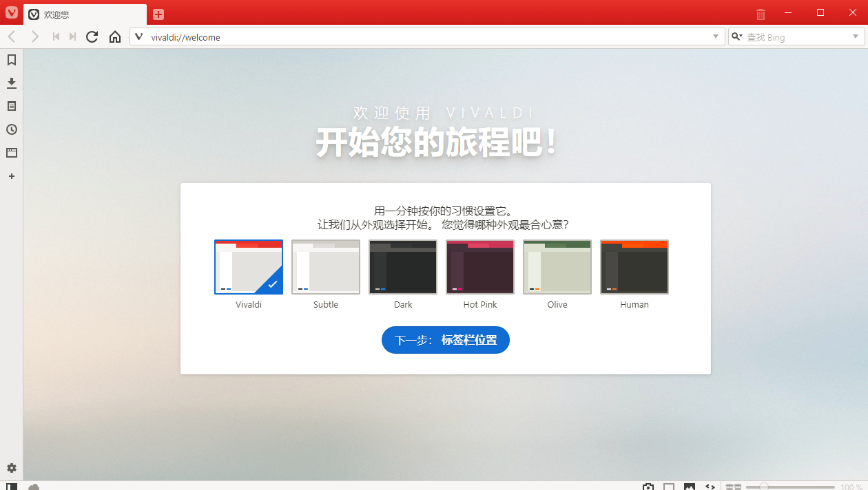Viewport: 868px width, 490px height.
Task: Select the Hot Pink theme thumbnail
Action: [x=480, y=267]
